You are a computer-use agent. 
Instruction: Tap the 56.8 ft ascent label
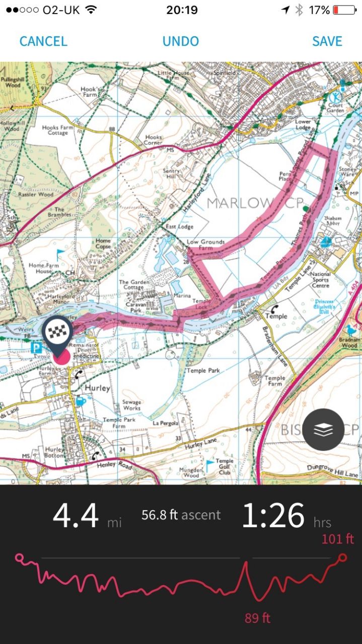click(181, 515)
